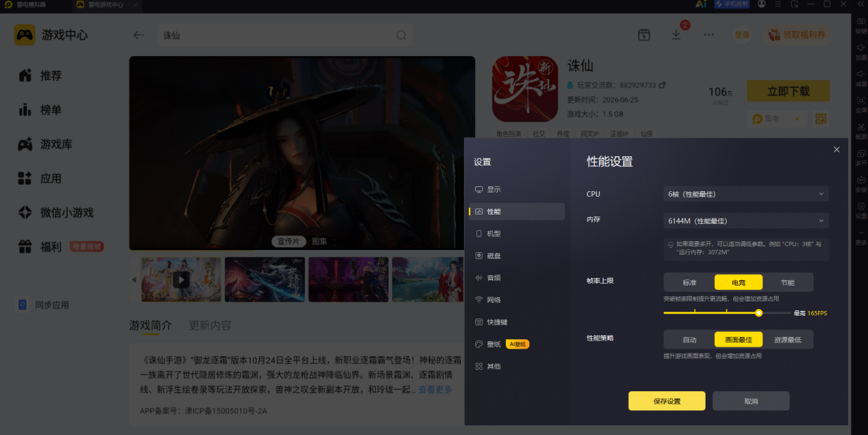This screenshot has width=868, height=435.
Task: Show the QR code icon
Action: pyautogui.click(x=821, y=119)
